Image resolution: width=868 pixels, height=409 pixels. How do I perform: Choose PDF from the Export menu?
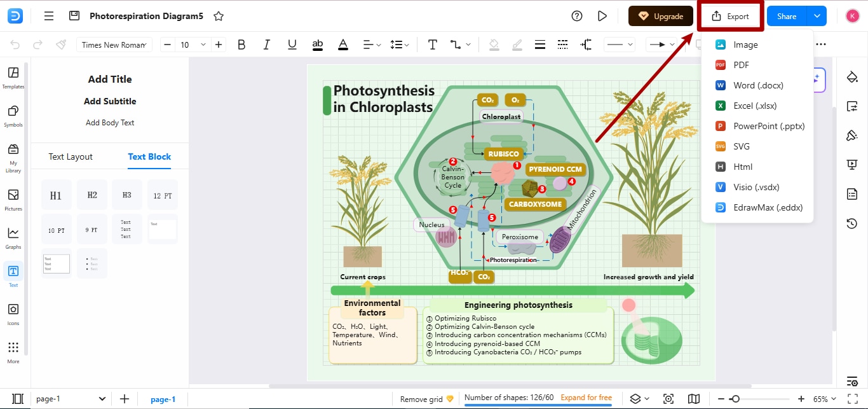[x=741, y=65]
